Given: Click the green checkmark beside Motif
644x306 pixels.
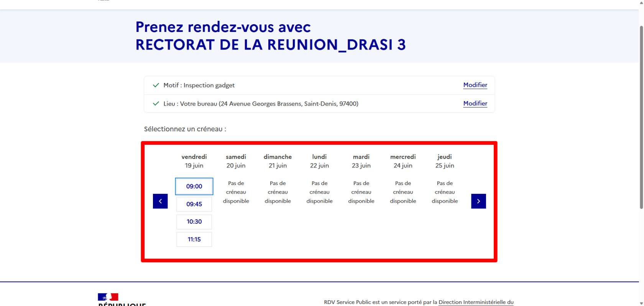Looking at the screenshot, I should pos(156,85).
